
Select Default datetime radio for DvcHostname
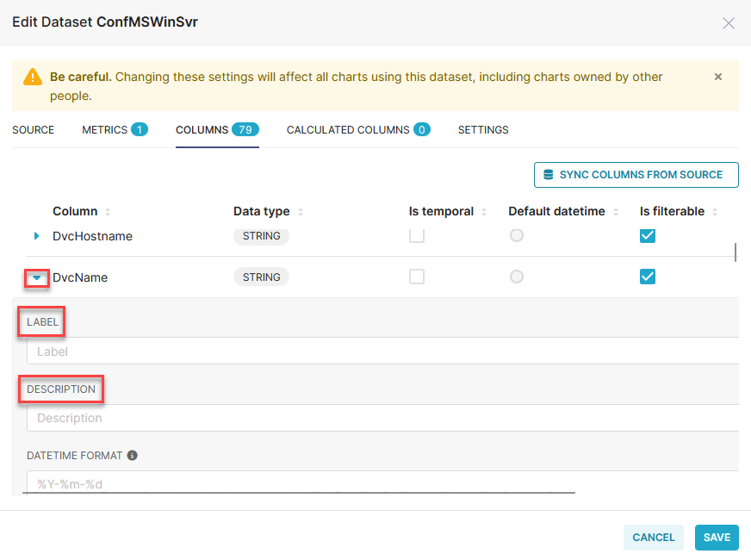pyautogui.click(x=517, y=235)
